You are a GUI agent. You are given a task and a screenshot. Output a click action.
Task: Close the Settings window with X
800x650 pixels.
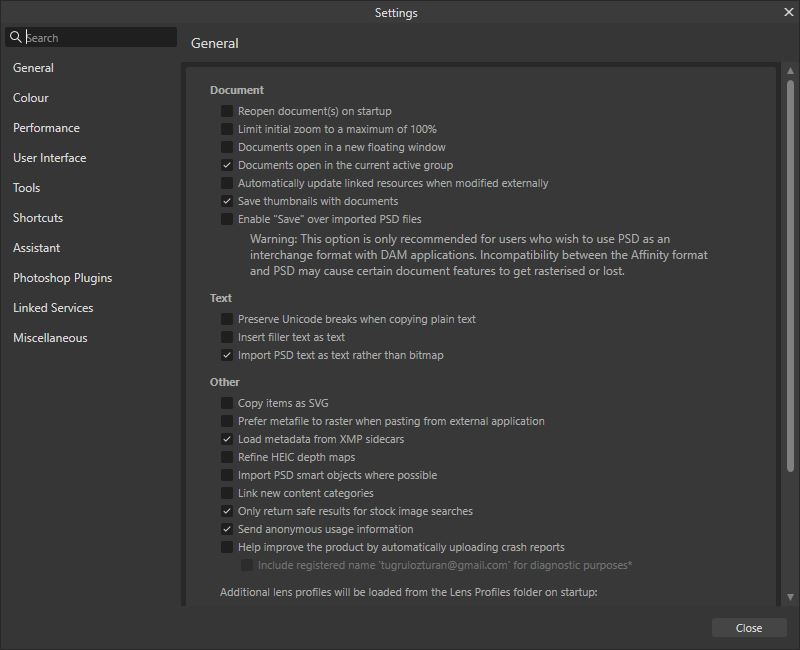click(x=788, y=12)
